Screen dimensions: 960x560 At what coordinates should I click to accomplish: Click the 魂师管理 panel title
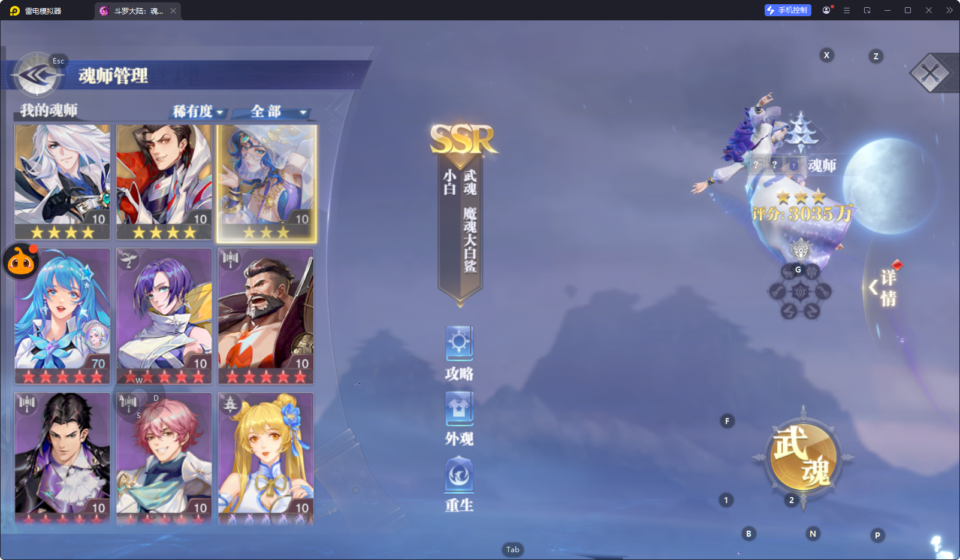(113, 76)
